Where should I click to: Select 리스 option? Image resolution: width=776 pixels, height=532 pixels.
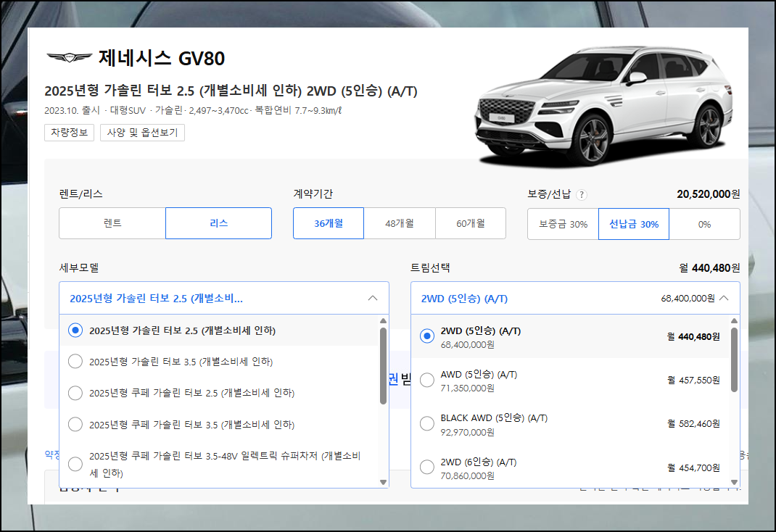[x=219, y=223]
